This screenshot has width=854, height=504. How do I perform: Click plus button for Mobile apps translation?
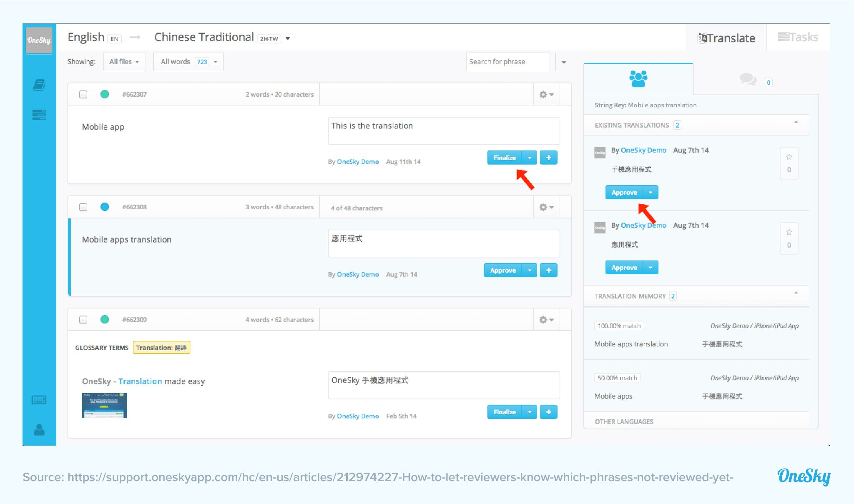[549, 270]
